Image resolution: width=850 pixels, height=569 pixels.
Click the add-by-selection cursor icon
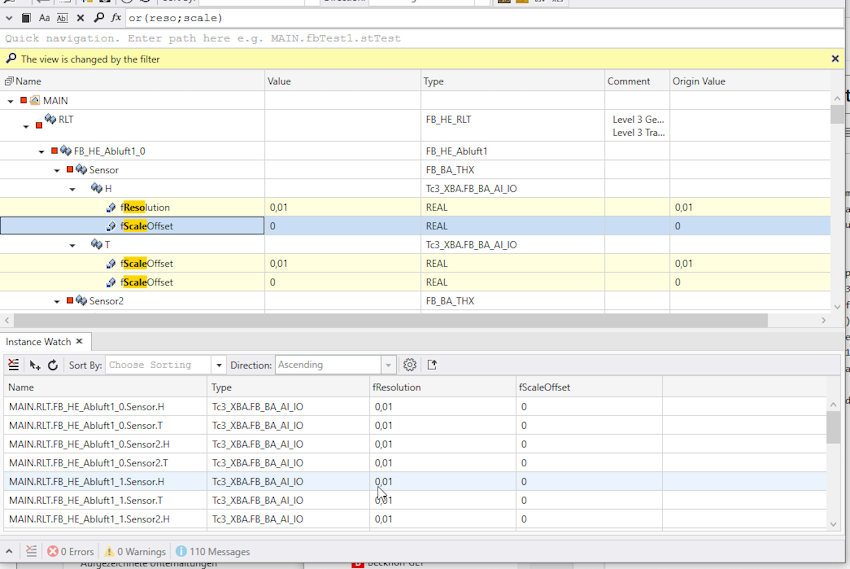point(35,365)
